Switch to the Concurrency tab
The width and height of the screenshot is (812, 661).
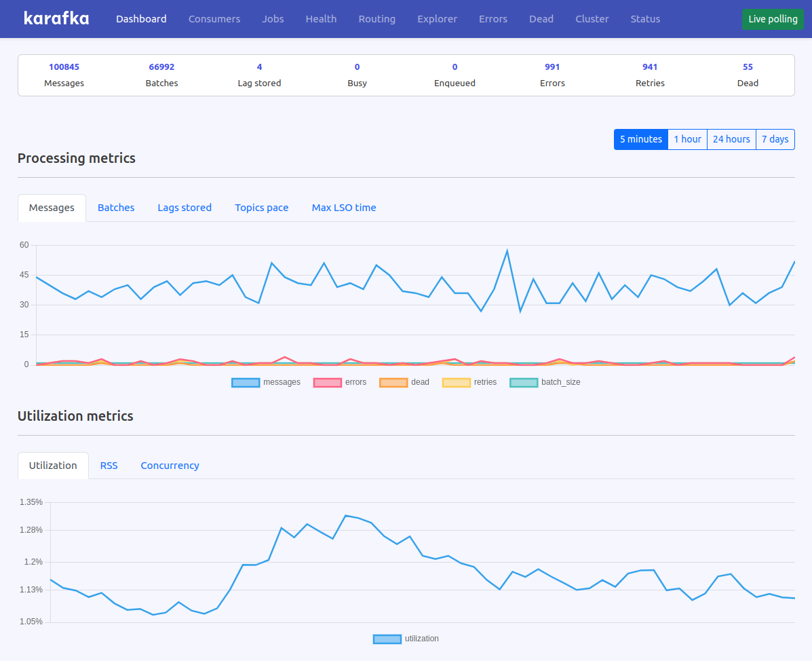170,466
